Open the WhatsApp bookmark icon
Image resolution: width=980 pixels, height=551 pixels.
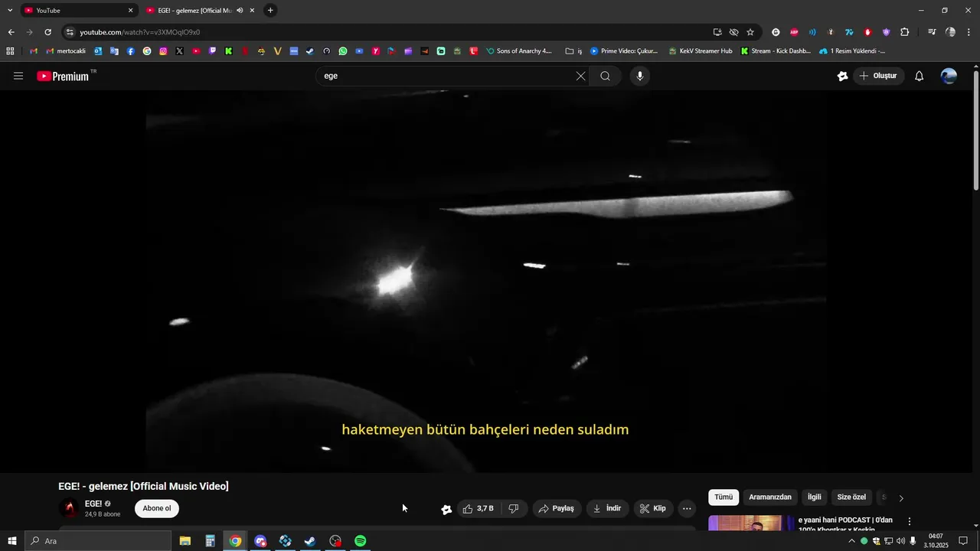(x=343, y=51)
